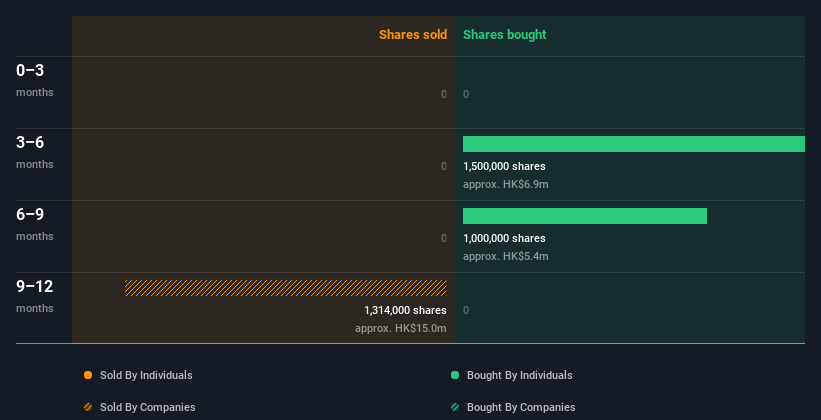Click the Sold By Individuals legend label
The image size is (821, 420).
tap(146, 375)
